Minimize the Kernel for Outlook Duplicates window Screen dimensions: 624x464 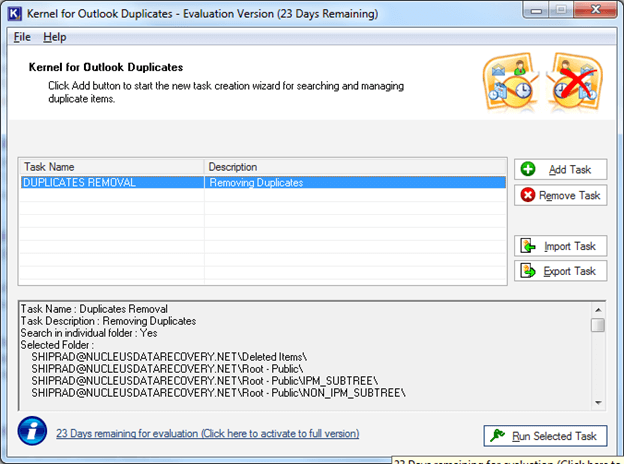[x=536, y=10]
